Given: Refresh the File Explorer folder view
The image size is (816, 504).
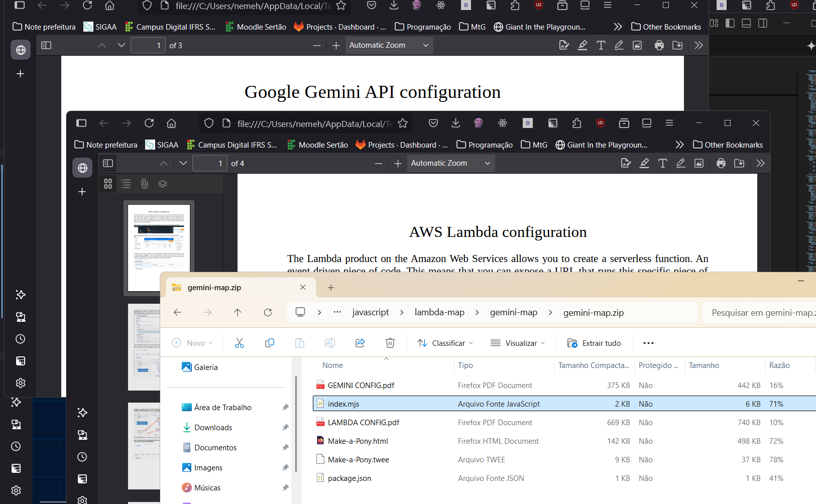Looking at the screenshot, I should [268, 312].
